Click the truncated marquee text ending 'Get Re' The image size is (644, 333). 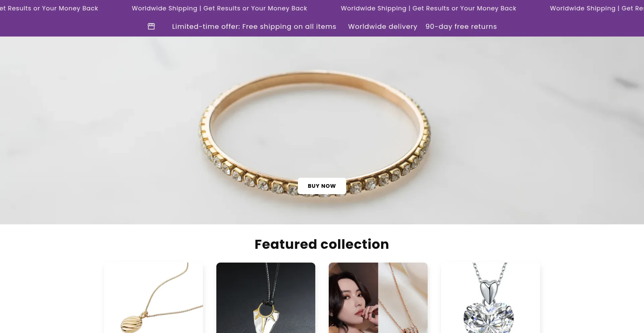pos(597,8)
